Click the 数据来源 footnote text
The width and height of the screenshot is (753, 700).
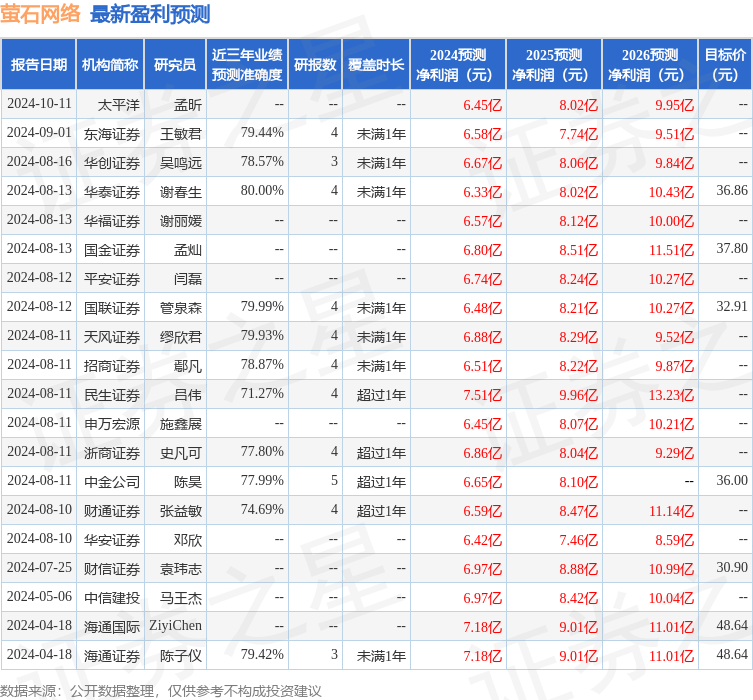(160, 691)
